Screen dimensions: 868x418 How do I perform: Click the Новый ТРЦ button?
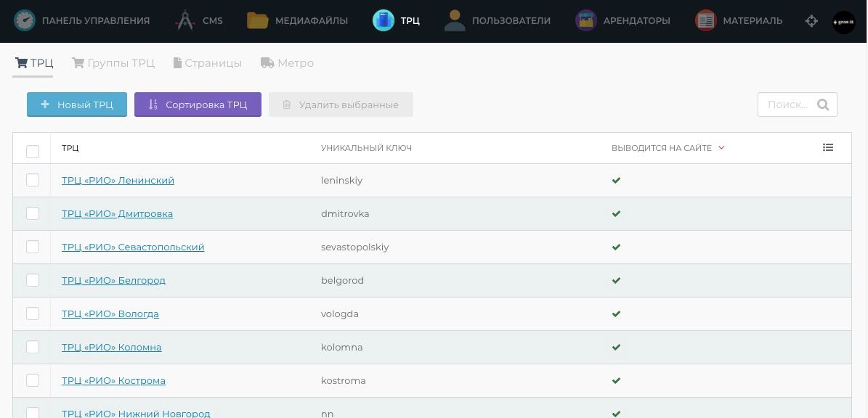tap(77, 104)
